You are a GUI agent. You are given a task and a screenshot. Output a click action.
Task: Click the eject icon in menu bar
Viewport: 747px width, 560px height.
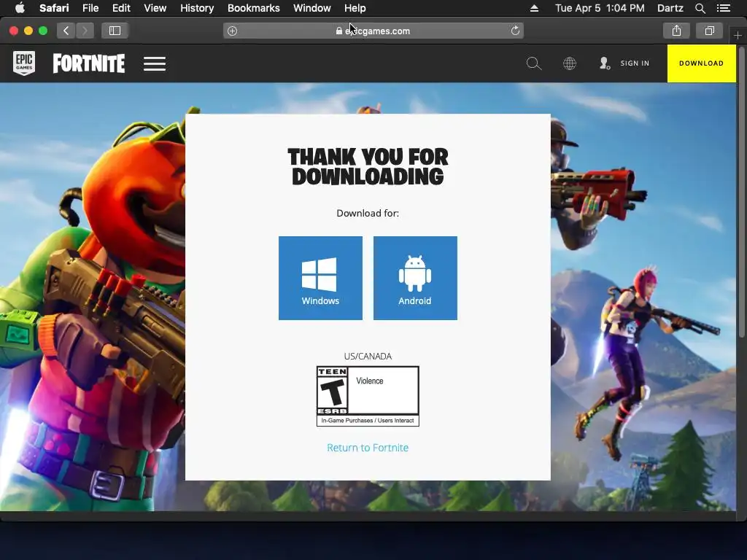coord(534,8)
